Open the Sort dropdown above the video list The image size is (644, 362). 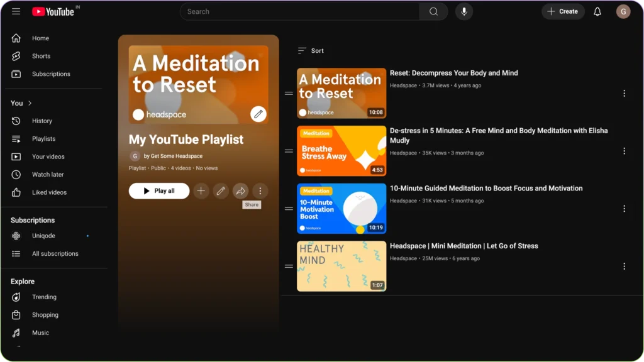311,50
